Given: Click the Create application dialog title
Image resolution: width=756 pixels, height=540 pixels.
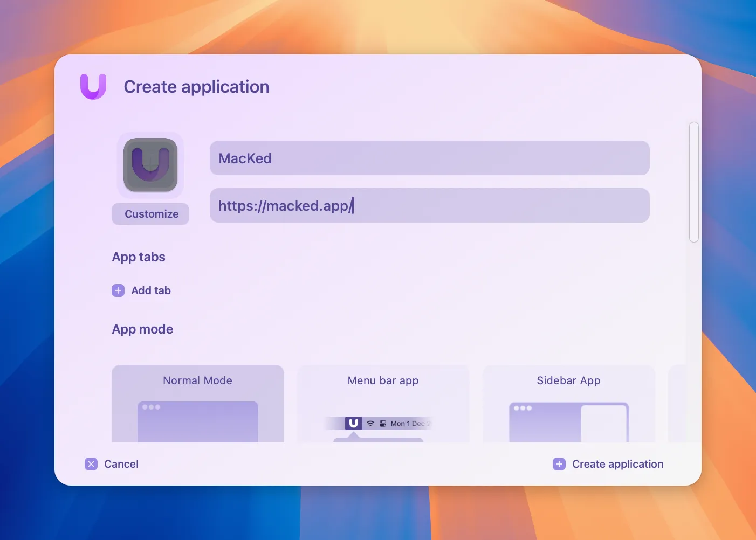Looking at the screenshot, I should click(196, 87).
